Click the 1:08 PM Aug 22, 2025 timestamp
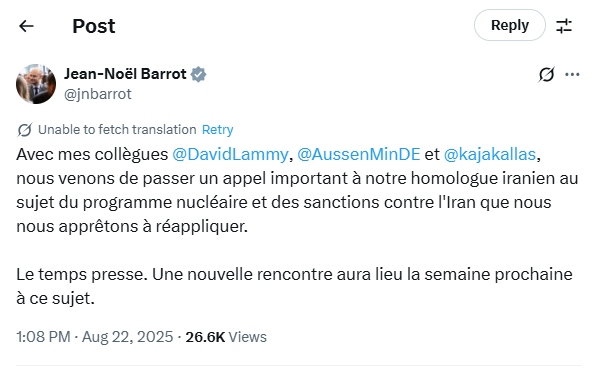The image size is (598, 377). pos(95,337)
